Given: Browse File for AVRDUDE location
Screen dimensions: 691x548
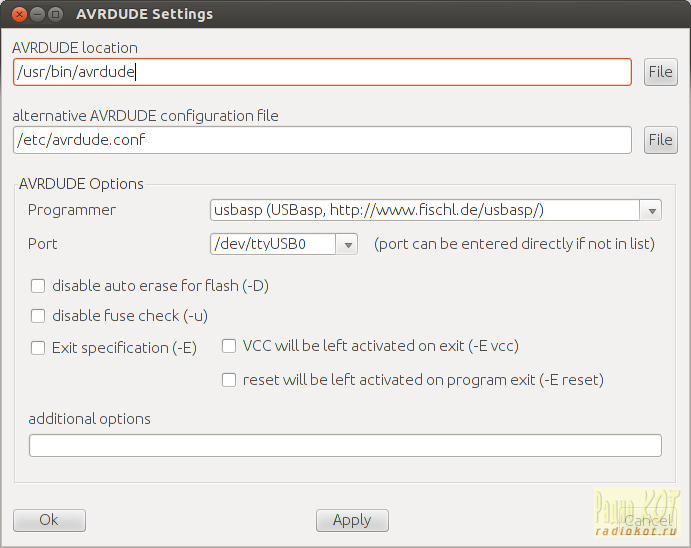Looking at the screenshot, I should click(x=661, y=72).
